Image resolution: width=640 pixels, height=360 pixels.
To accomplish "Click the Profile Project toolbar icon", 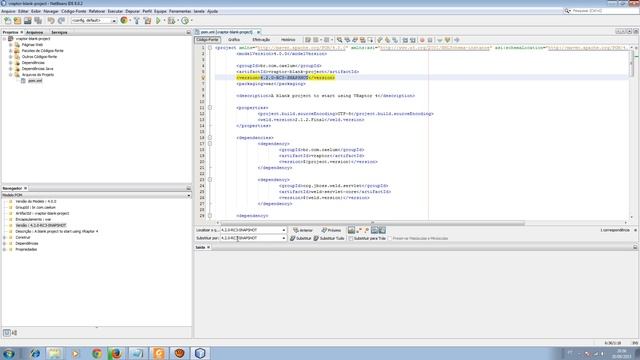I will (185, 20).
